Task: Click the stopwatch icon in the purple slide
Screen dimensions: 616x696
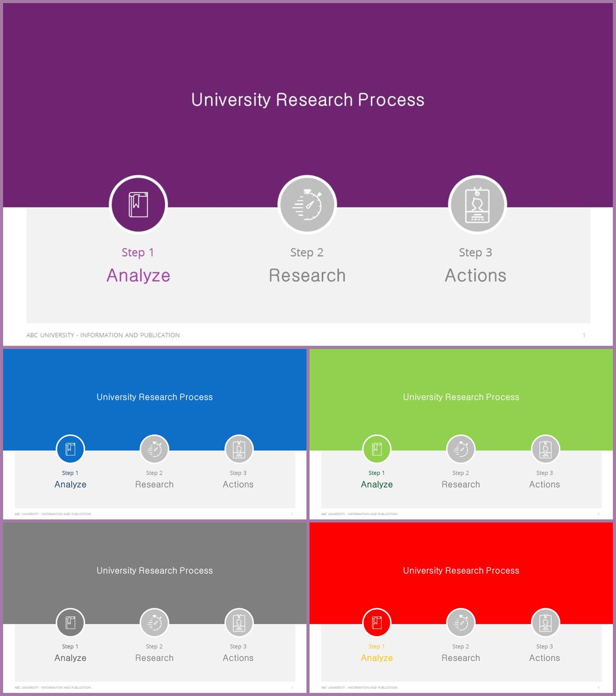Action: pos(307,205)
